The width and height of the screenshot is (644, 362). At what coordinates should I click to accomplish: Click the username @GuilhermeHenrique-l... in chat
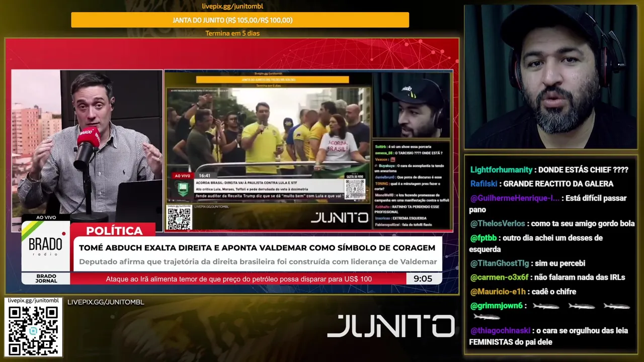(515, 198)
